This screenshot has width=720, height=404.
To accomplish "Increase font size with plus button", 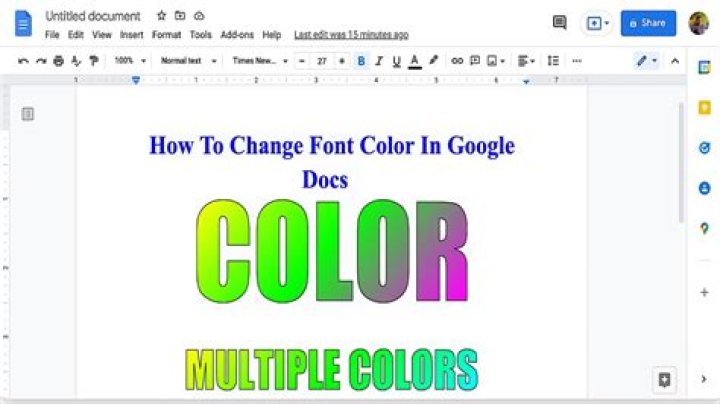I will (342, 61).
